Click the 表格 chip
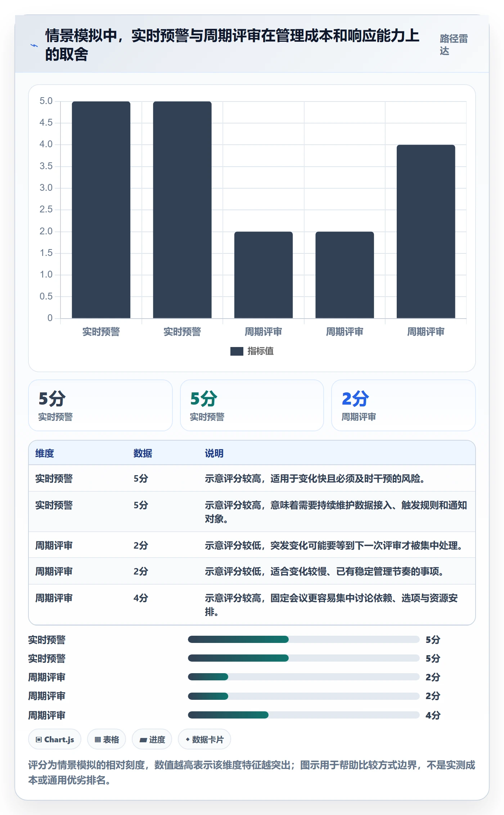The width and height of the screenshot is (504, 815). pyautogui.click(x=107, y=739)
